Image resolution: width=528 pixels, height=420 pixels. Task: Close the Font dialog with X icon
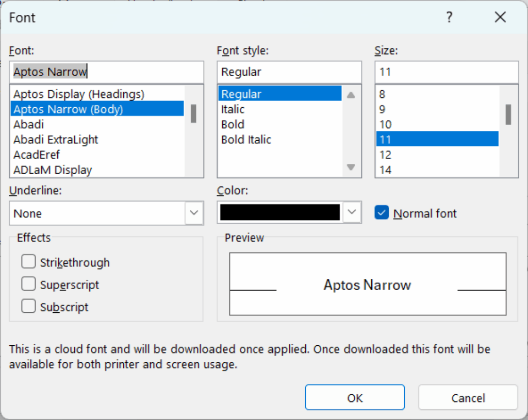coord(500,17)
